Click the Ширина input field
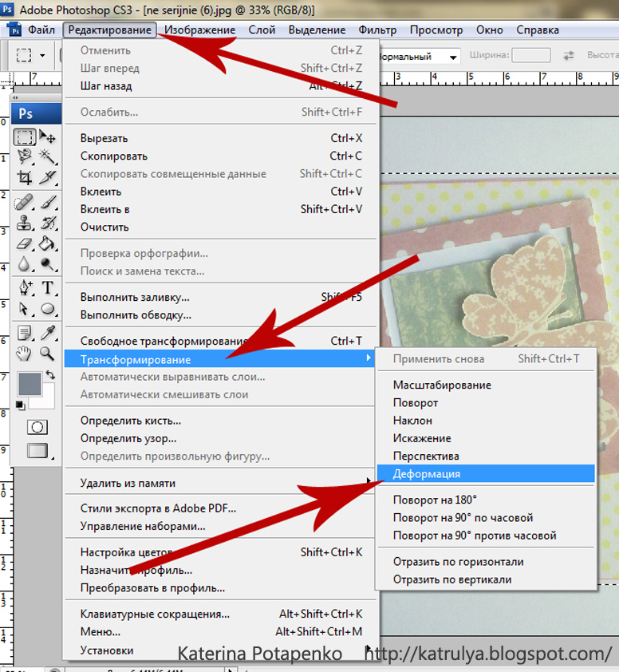Viewport: 619px width, 672px height. tap(531, 55)
